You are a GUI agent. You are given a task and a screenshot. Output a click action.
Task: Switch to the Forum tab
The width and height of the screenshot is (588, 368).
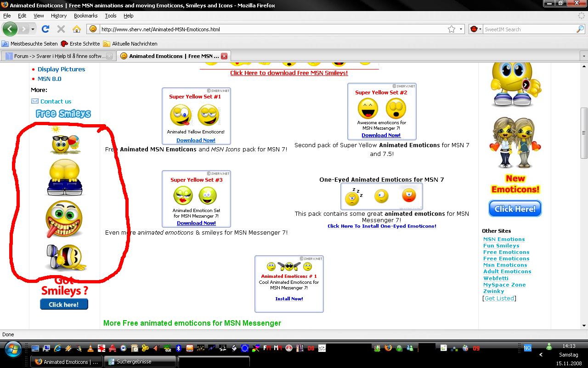58,56
